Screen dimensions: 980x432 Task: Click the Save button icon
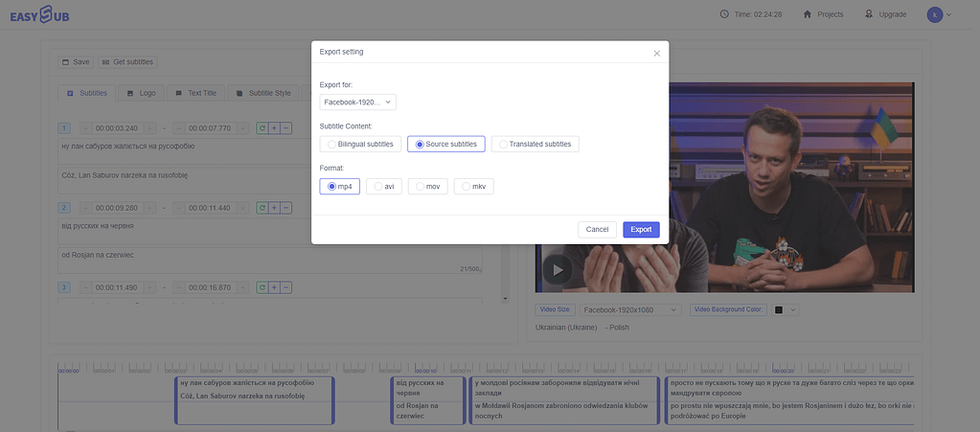[x=64, y=62]
